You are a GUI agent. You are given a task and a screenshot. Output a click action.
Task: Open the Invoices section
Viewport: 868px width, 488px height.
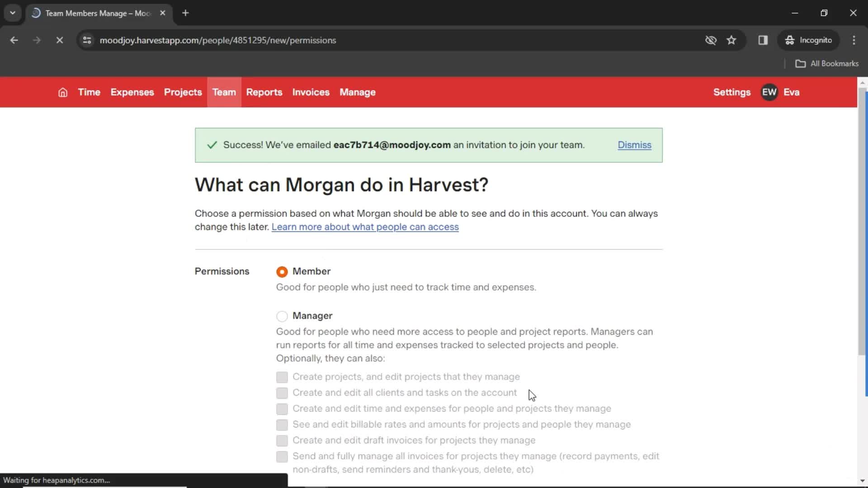click(x=311, y=92)
